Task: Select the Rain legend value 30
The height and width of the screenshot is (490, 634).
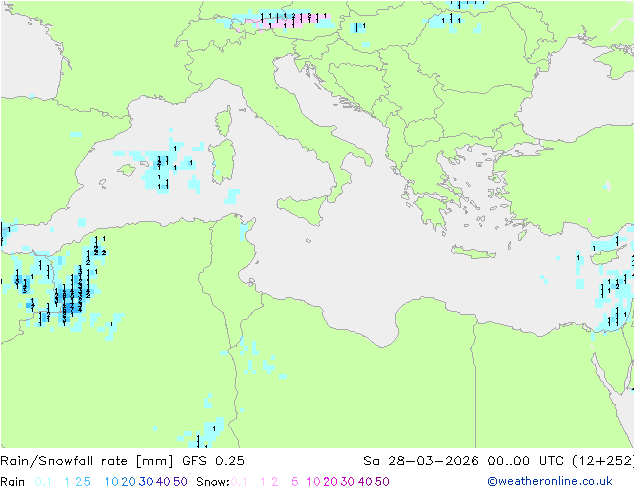Action: (146, 482)
